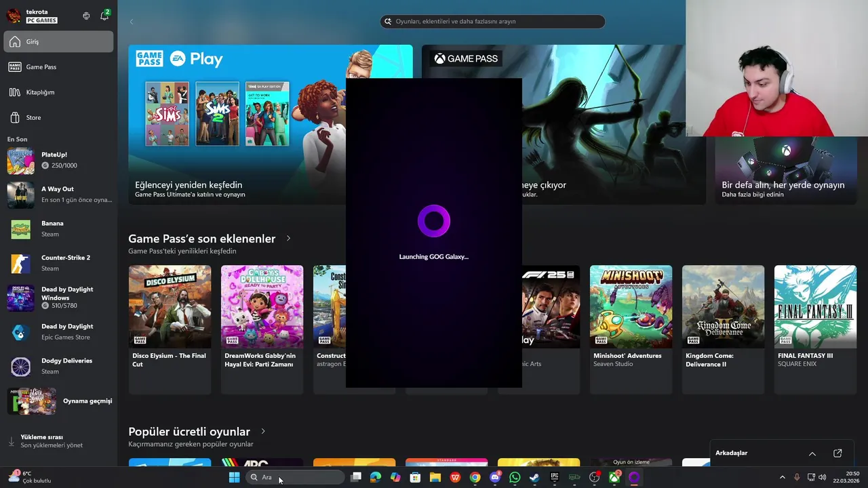Open Dead by Daylight Epic Games Store entry
The height and width of the screenshot is (488, 868).
pyautogui.click(x=58, y=332)
